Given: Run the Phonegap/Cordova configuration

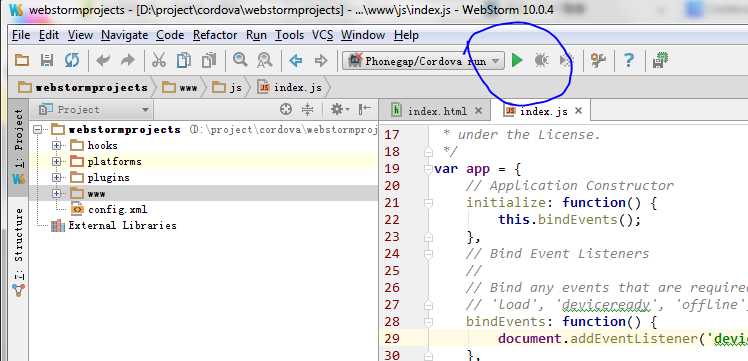Looking at the screenshot, I should pos(517,61).
